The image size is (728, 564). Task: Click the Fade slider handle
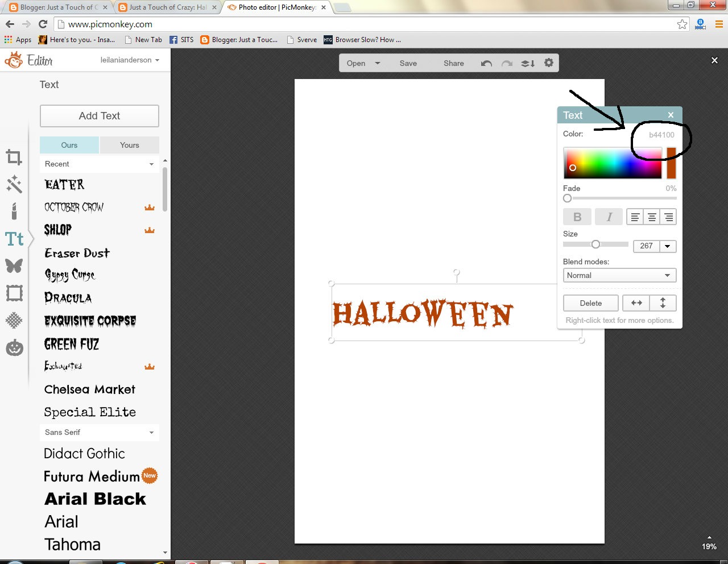(567, 198)
